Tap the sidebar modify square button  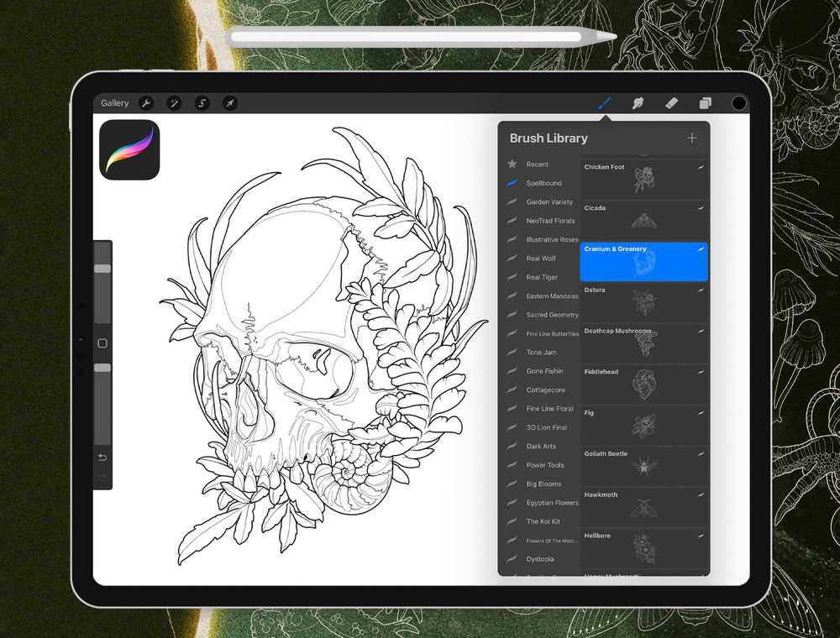click(102, 343)
